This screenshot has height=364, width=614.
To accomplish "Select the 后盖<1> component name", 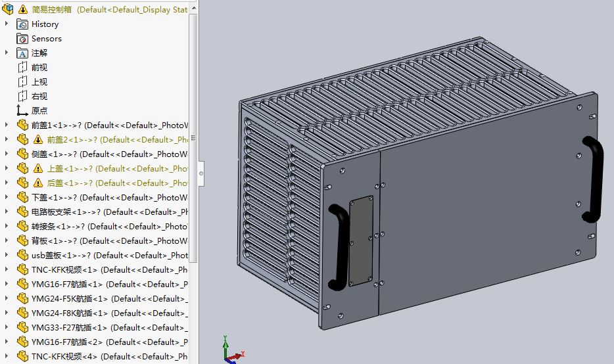I will coord(62,183).
